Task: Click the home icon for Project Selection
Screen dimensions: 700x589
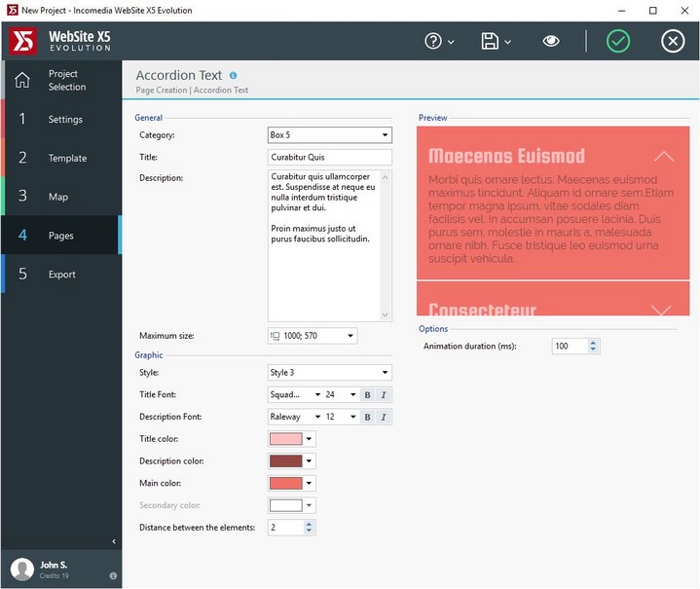Action: click(22, 80)
